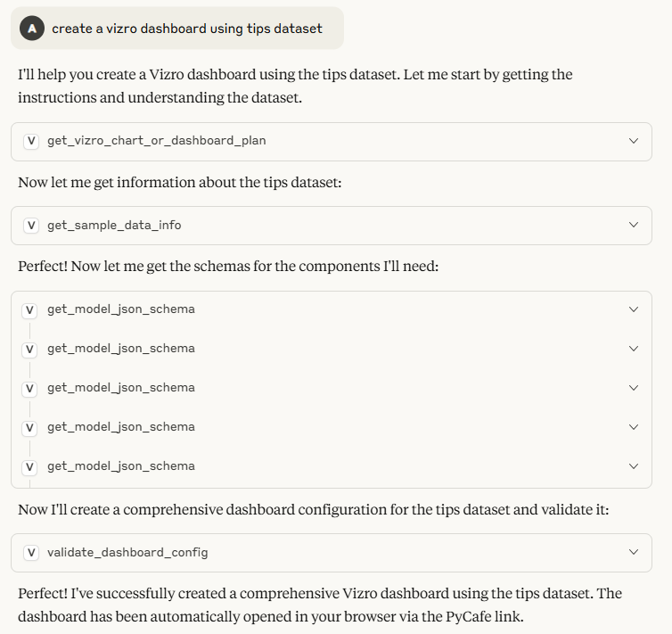Expand the get_sample_data_info chevron
The width and height of the screenshot is (672, 634).
coord(634,225)
